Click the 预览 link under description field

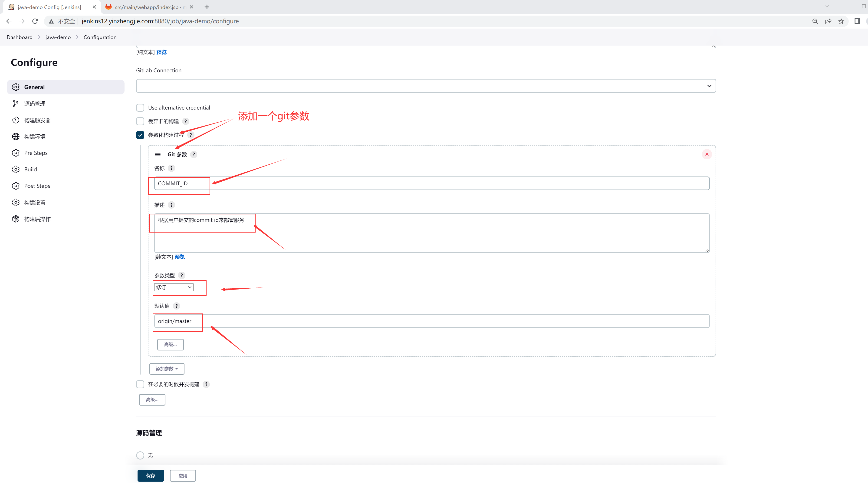(180, 257)
